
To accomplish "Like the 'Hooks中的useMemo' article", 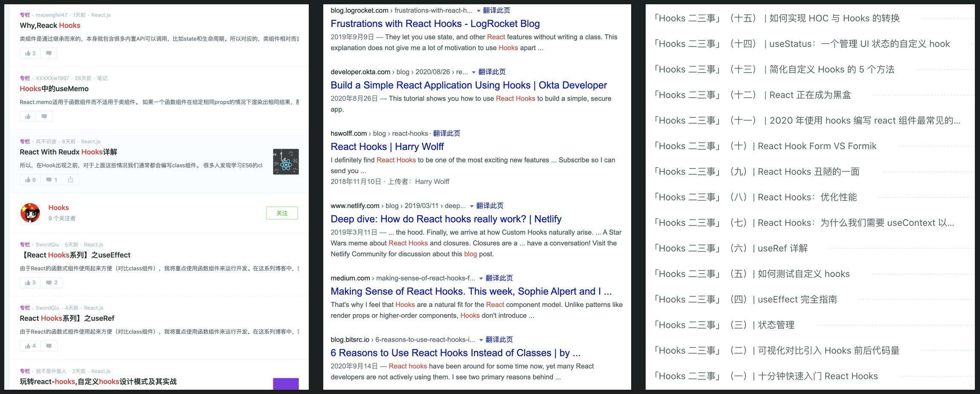I will [x=28, y=116].
